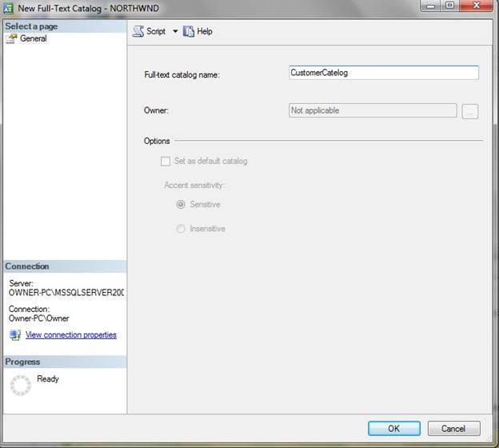The width and height of the screenshot is (499, 448).
Task: Click the connection properties icon
Action: pyautogui.click(x=15, y=335)
